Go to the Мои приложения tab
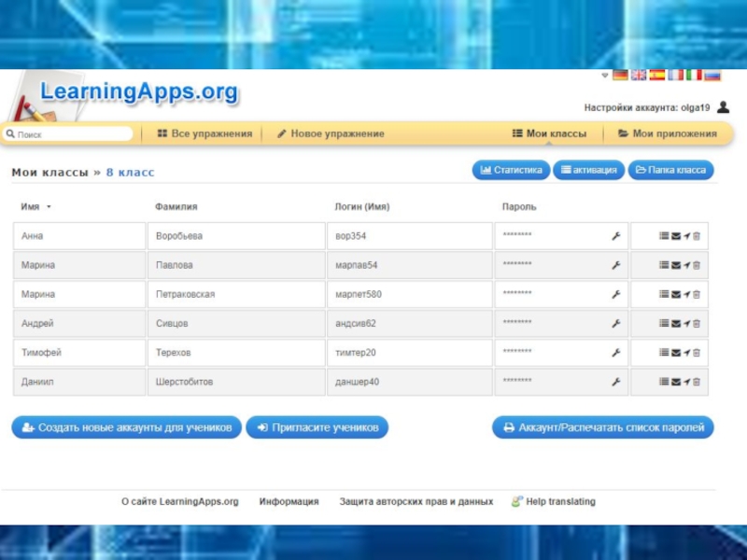Screen dimensions: 747x560 pyautogui.click(x=667, y=134)
